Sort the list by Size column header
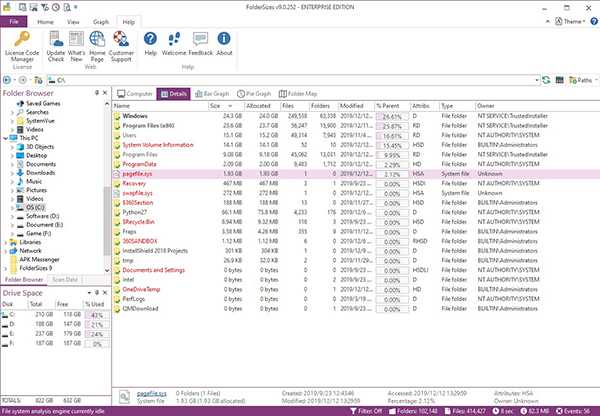This screenshot has height=416, width=600. tap(216, 105)
